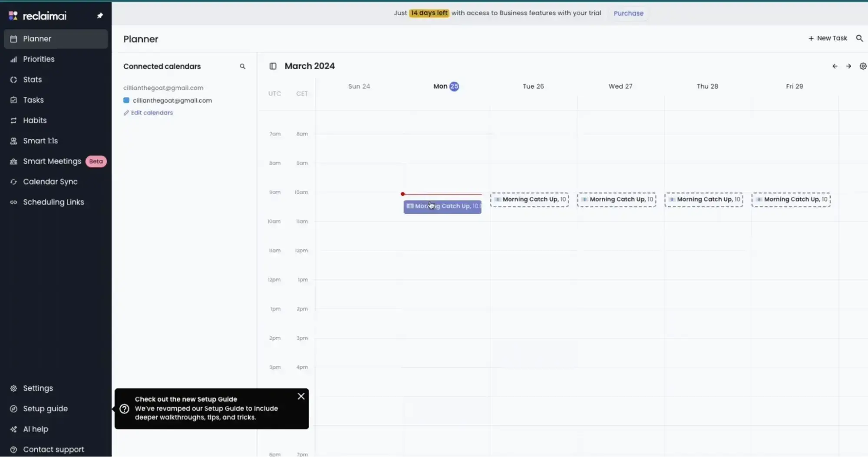The height and width of the screenshot is (457, 868).
Task: Open the calendar settings gear
Action: coord(863,66)
